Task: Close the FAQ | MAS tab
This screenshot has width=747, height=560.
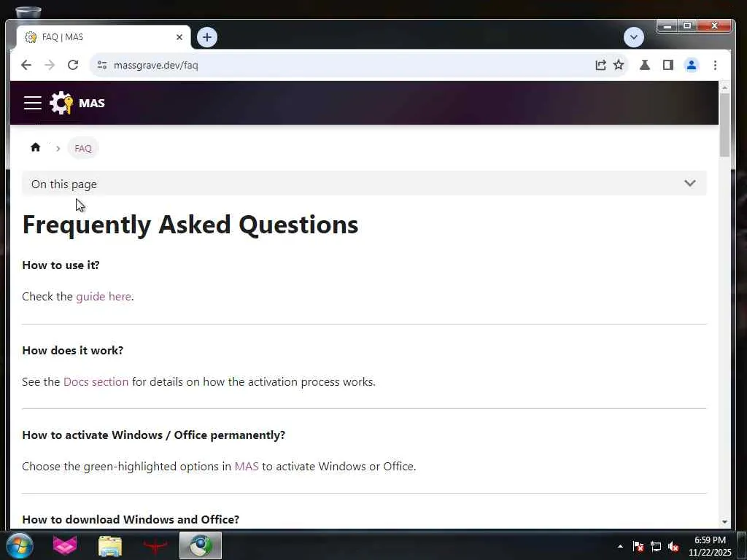Action: [179, 37]
